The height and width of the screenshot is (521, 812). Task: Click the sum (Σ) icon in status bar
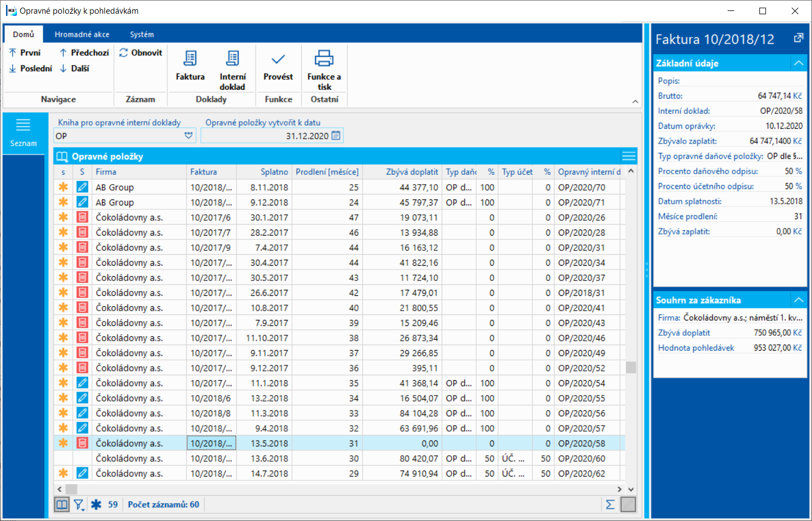point(610,505)
